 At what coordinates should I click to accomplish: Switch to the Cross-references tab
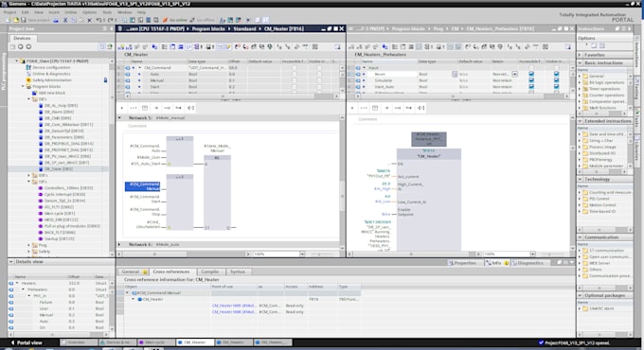coord(171,272)
